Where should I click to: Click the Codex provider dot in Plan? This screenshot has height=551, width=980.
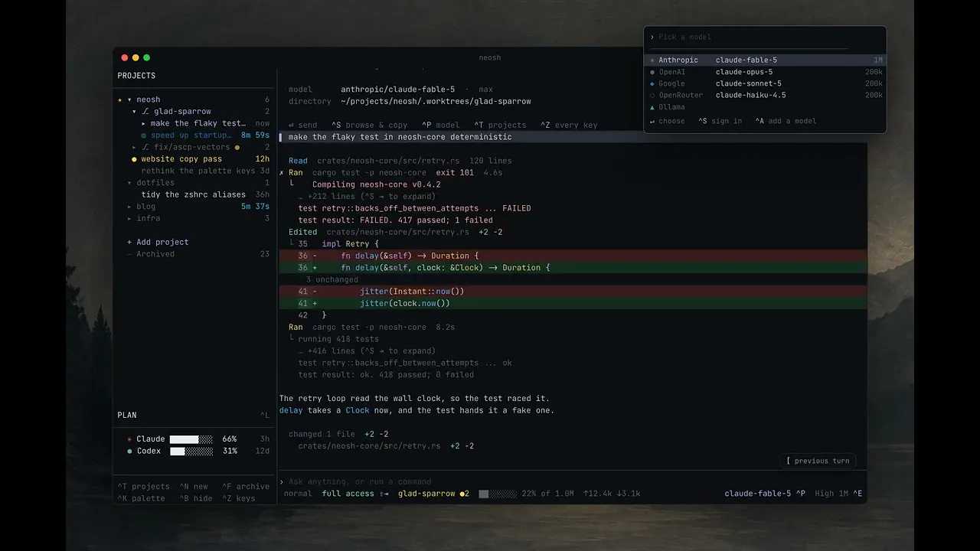click(x=129, y=452)
